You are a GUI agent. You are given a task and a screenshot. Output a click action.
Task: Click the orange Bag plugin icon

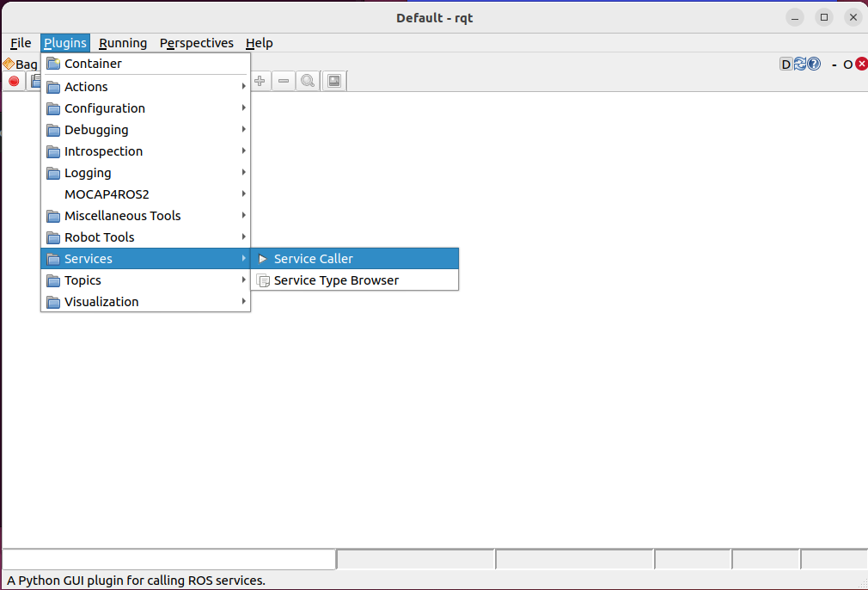(x=9, y=64)
